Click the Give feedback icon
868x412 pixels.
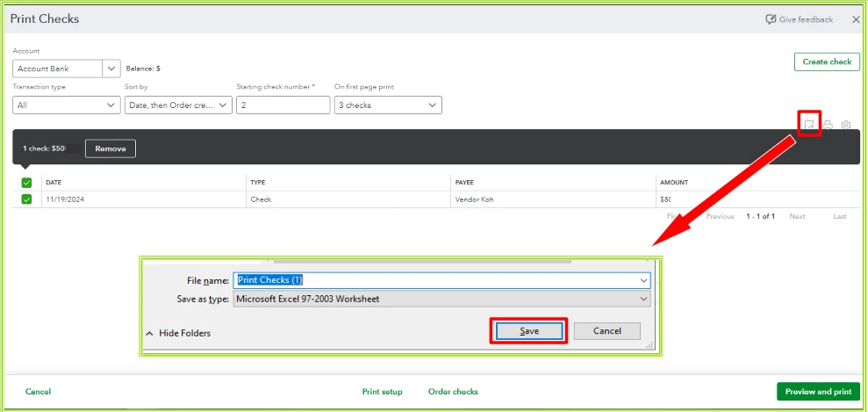(771, 19)
